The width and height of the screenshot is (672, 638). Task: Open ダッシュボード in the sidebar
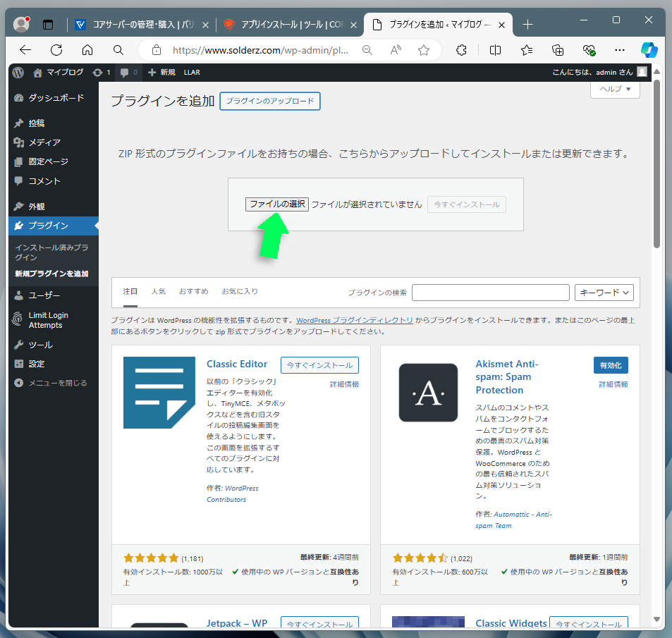coord(54,98)
